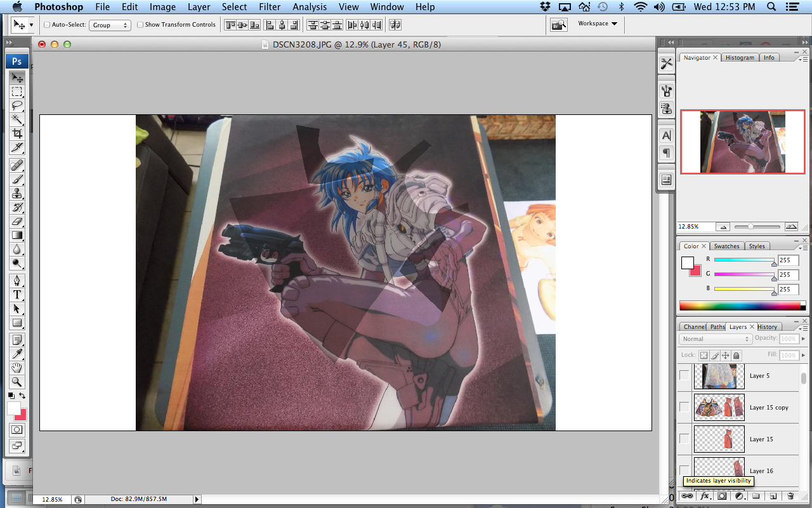Open the Normal blend mode dropdown
The width and height of the screenshot is (812, 508).
click(716, 339)
